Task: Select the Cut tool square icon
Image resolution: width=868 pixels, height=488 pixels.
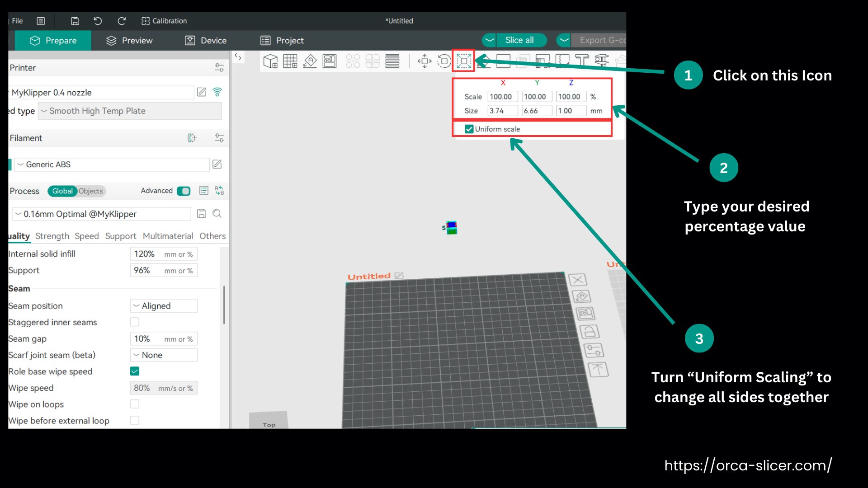Action: [503, 61]
